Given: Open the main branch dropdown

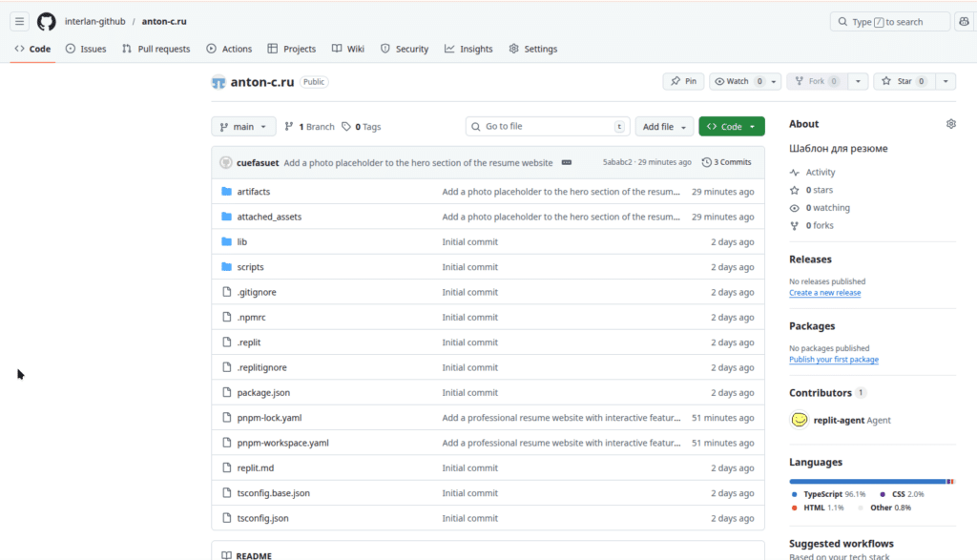Looking at the screenshot, I should click(x=243, y=126).
